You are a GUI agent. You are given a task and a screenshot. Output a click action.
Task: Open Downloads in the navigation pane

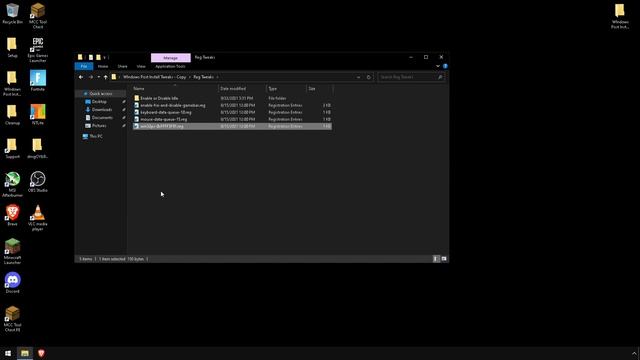(x=102, y=110)
